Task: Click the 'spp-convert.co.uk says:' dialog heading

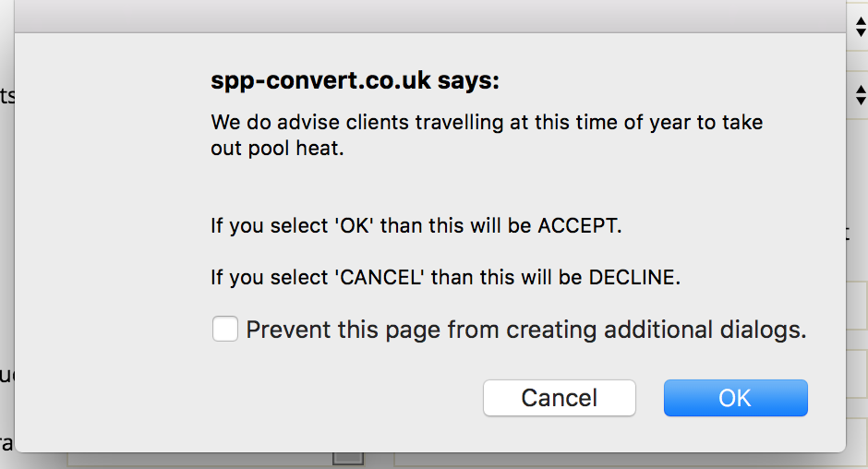Action: point(355,81)
